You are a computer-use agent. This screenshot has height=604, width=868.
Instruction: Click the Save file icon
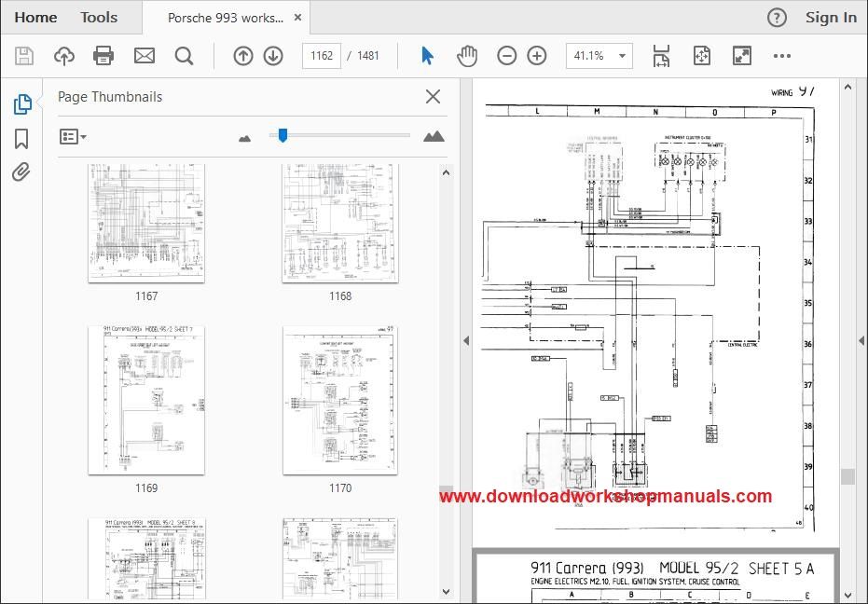pos(24,56)
